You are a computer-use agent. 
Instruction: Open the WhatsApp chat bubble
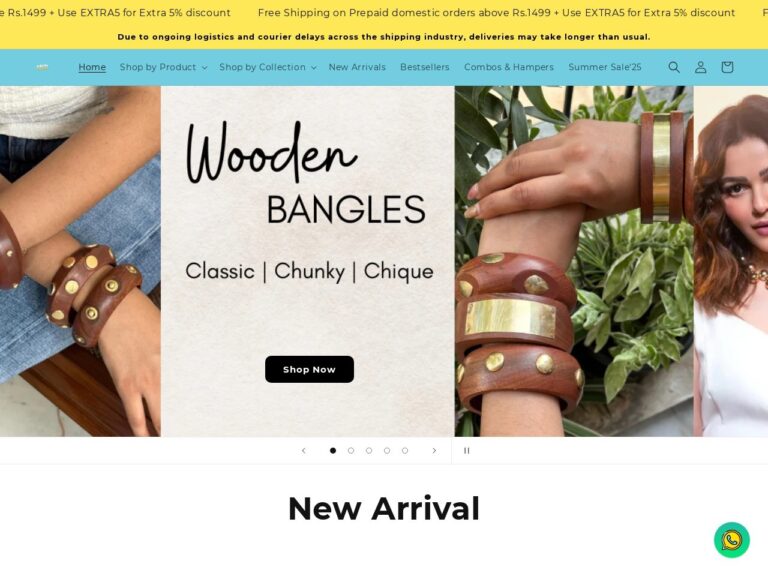point(731,540)
